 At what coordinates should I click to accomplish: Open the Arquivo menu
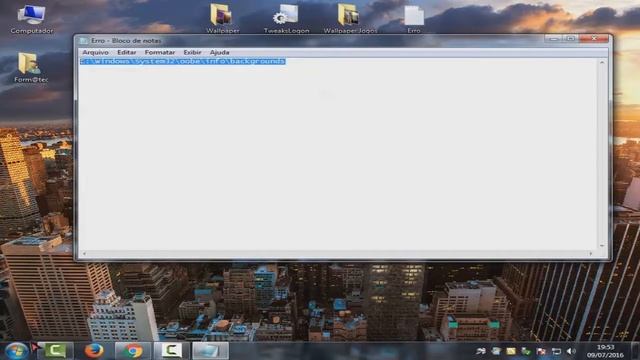pyautogui.click(x=96, y=53)
